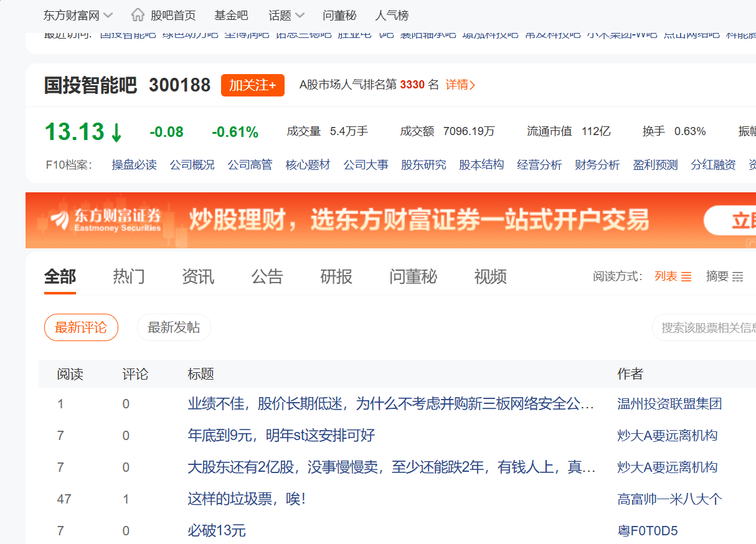Viewport: 756px width, 544px height.
Task: Click the 国投智能吧 title
Action: 90,85
